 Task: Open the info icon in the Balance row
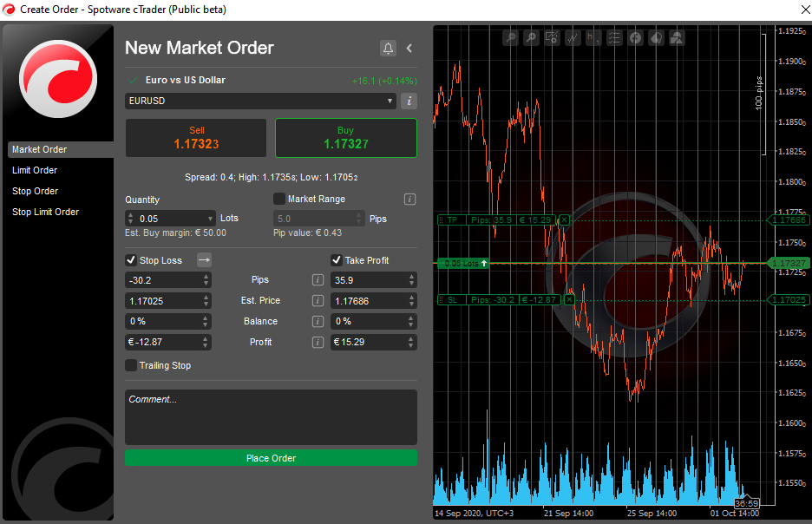318,322
